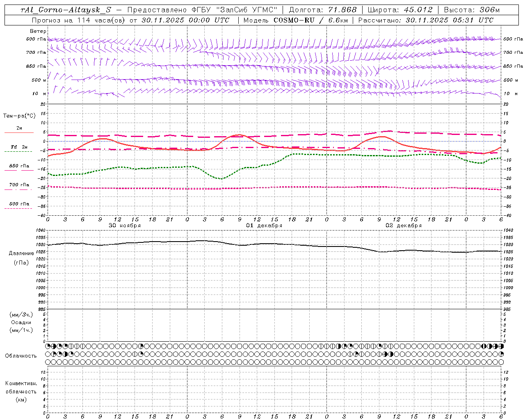Click the elevation text Высота: 306м
This screenshot has width=525, height=420.
click(472, 10)
